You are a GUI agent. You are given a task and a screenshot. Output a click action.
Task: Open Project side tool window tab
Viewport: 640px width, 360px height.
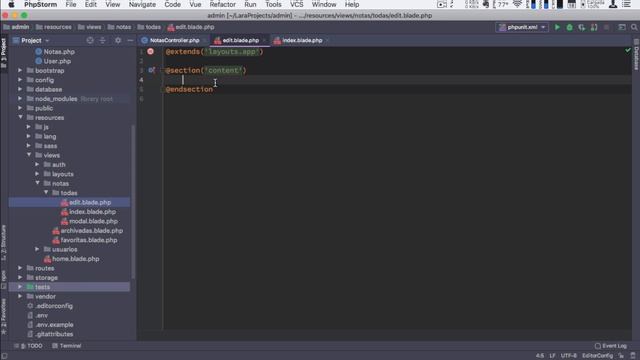pos(4,53)
